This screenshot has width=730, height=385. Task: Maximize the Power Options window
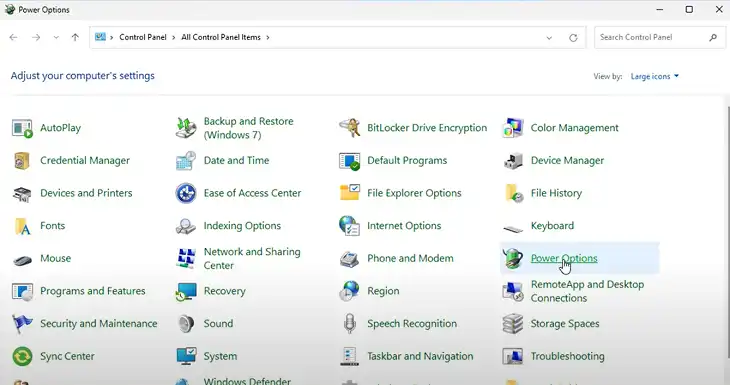689,9
